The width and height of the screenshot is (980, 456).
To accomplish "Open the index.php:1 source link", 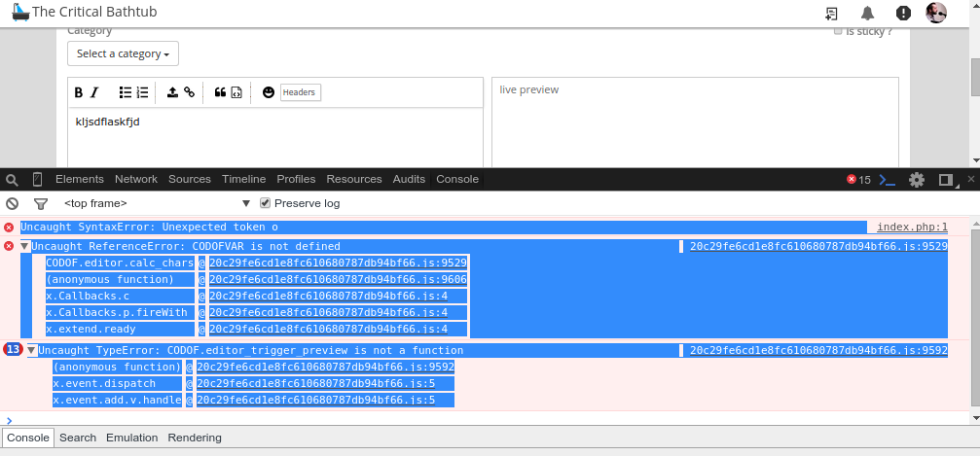I will [913, 228].
